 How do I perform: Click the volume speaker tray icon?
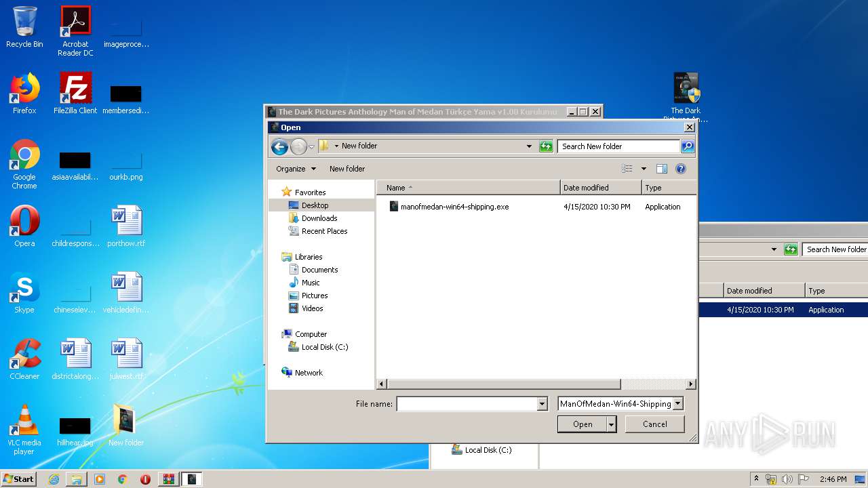(x=787, y=479)
